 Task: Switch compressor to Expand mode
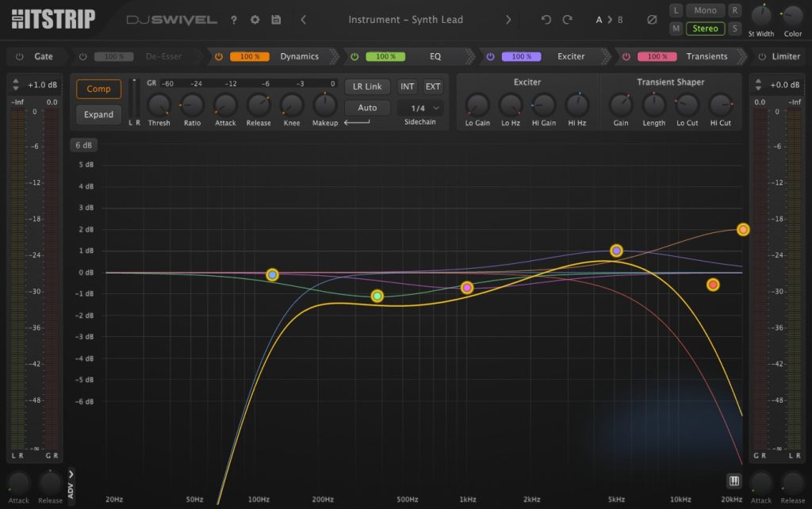pyautogui.click(x=98, y=114)
